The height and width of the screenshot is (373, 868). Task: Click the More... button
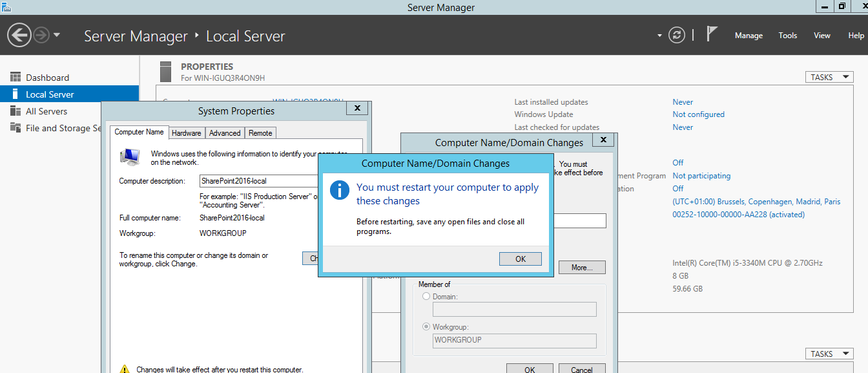[x=582, y=268]
